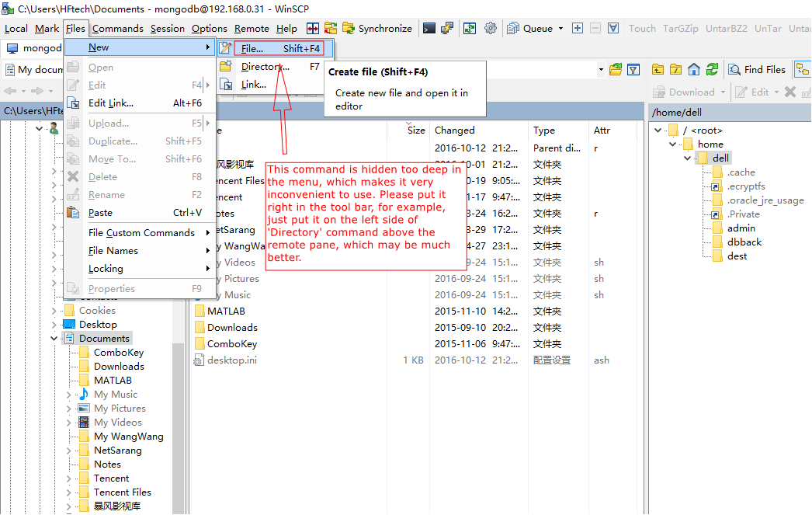Open the Queue dropdown arrow
The height and width of the screenshot is (515, 812).
click(560, 29)
